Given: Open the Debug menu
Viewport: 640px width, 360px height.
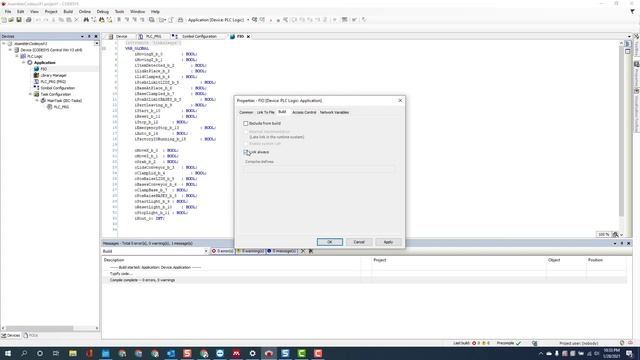Looking at the screenshot, I should click(103, 11).
